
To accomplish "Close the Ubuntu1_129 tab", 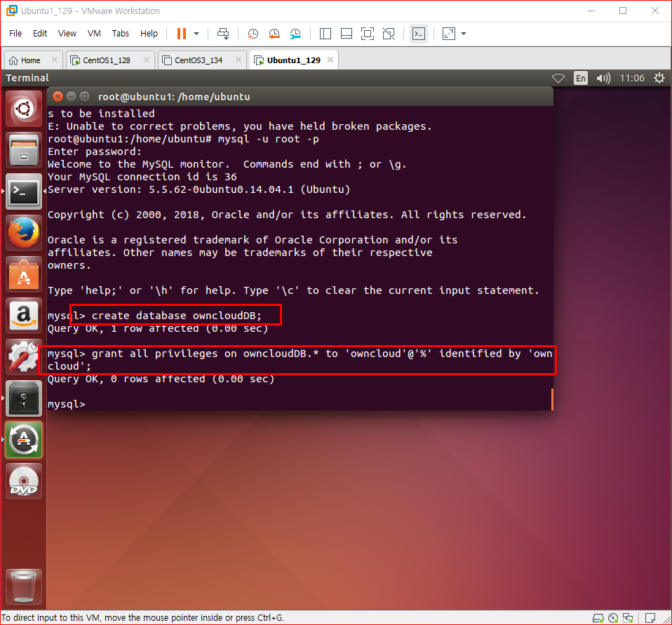I will [330, 60].
